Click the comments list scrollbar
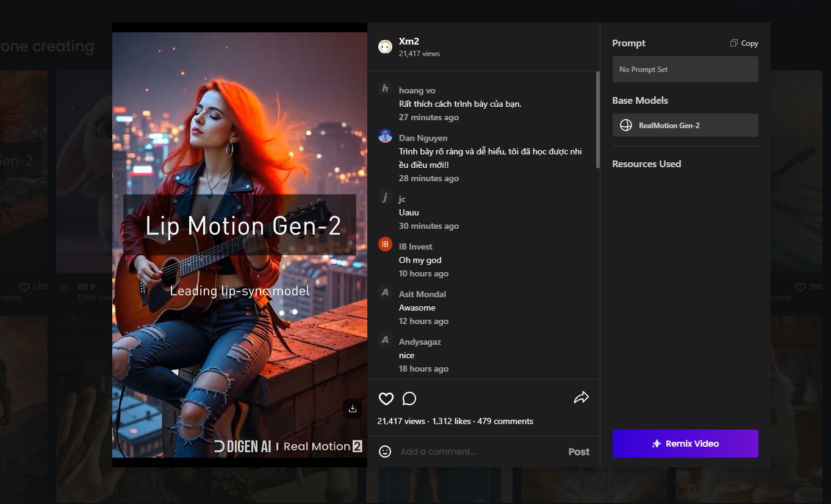831x504 pixels. (597, 120)
